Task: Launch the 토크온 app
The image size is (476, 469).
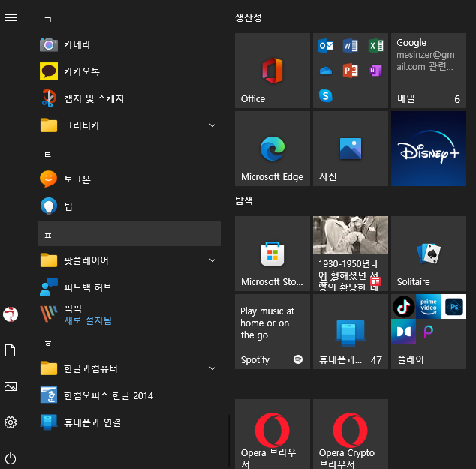Action: (x=129, y=179)
